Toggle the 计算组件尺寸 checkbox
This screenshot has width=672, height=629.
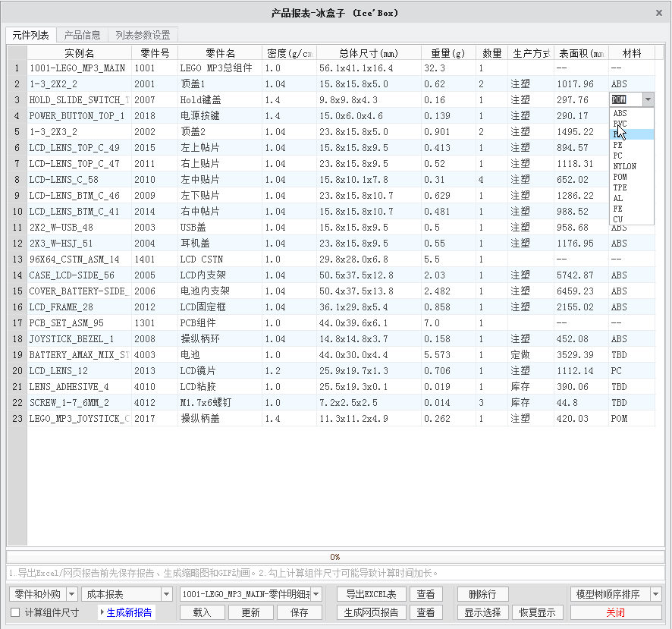pyautogui.click(x=15, y=612)
